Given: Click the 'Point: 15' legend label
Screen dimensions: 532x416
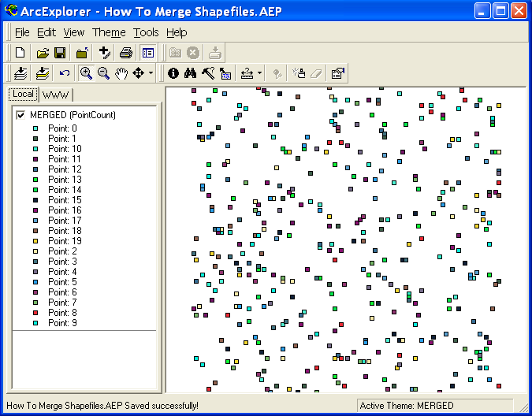Looking at the screenshot, I should (65, 200).
